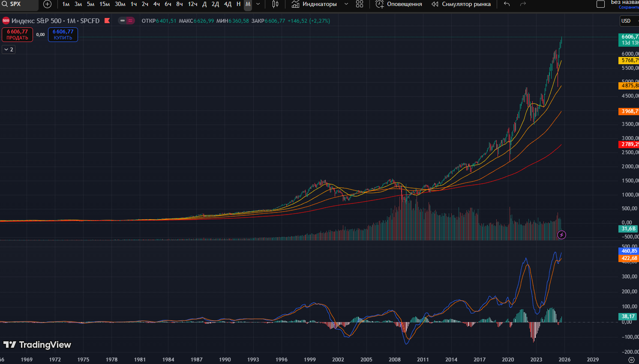Click the orange 422,68 signal value label
The width and height of the screenshot is (639, 364).
629,258
